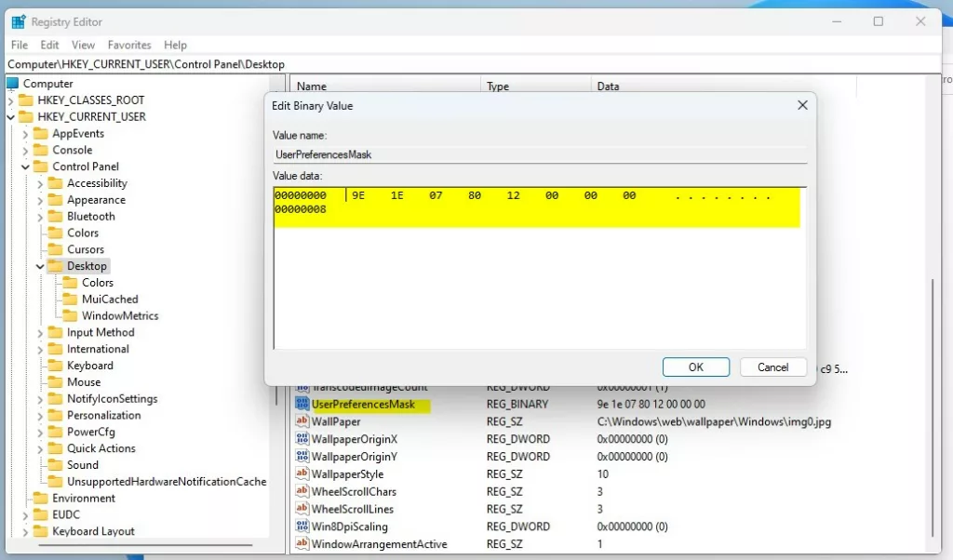Click the string icon beside WindowArrangementActive

(302, 543)
